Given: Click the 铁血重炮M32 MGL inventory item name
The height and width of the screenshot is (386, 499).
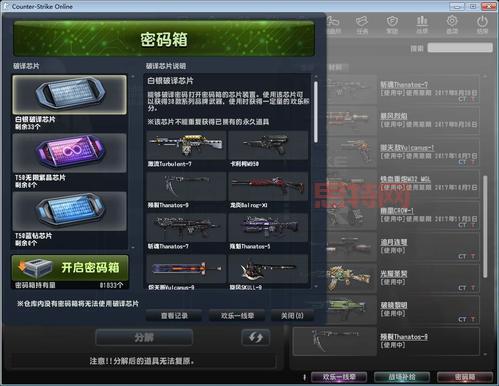Looking at the screenshot, I should [405, 179].
